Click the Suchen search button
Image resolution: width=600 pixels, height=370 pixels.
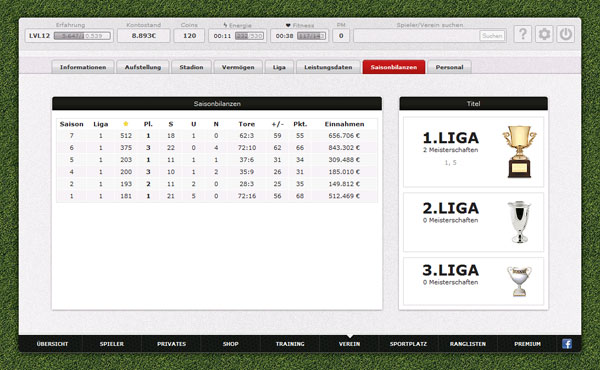pos(492,36)
